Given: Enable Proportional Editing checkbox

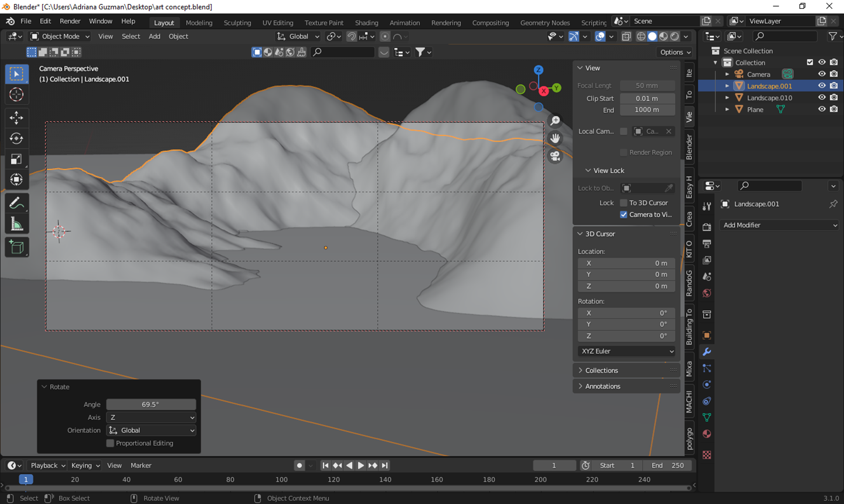Looking at the screenshot, I should coord(110,443).
